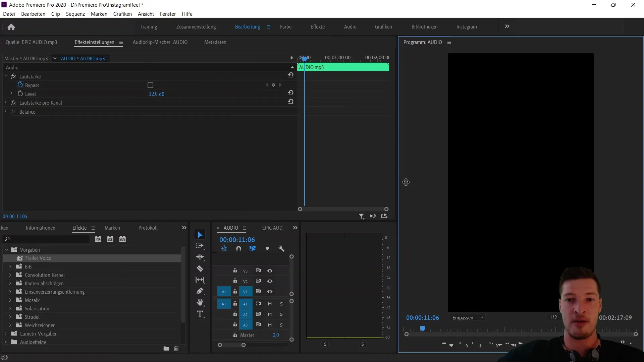Toggle the Bypass checkbox
Image resolution: width=644 pixels, height=362 pixels.
click(x=150, y=85)
